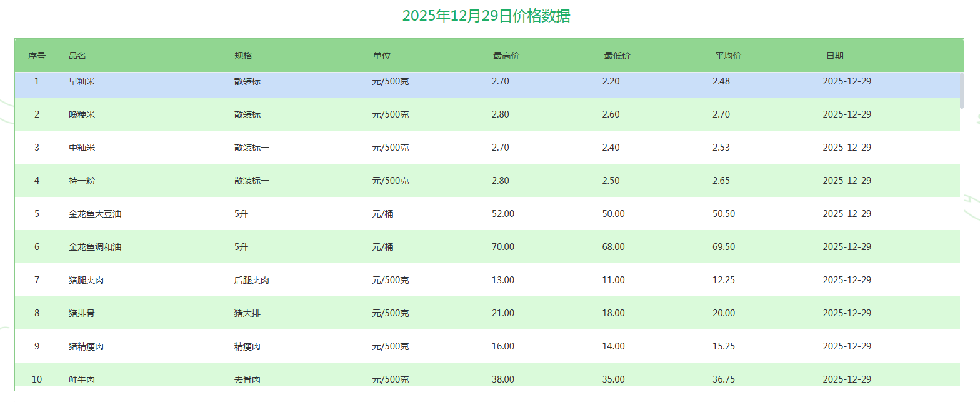Select the 晚粳米 product row name
This screenshot has height=407, width=980.
[82, 114]
